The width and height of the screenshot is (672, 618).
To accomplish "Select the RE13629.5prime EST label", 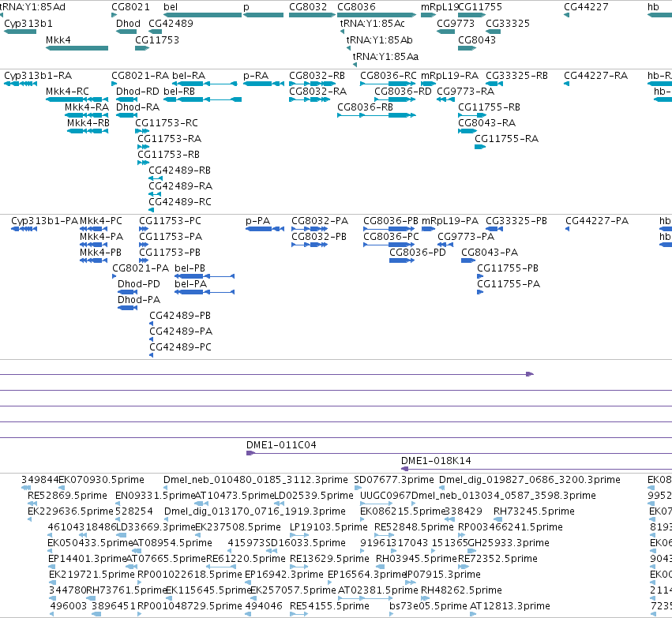I will [x=329, y=559].
